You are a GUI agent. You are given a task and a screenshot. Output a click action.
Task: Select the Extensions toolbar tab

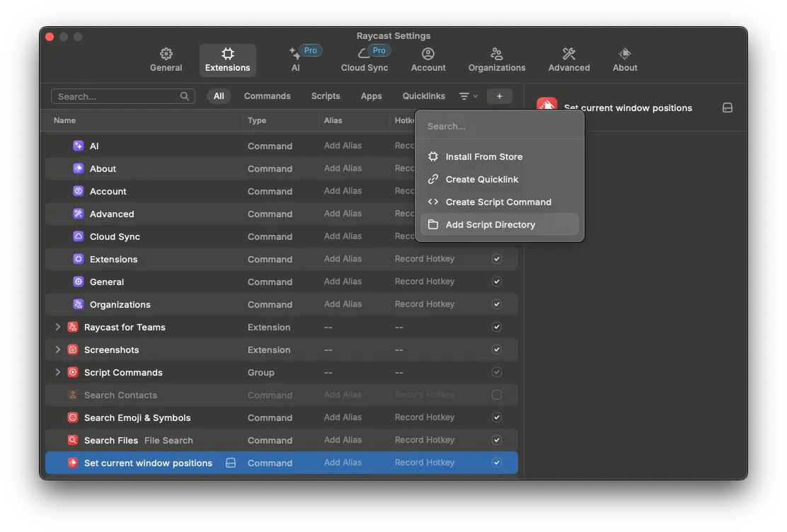coord(227,60)
